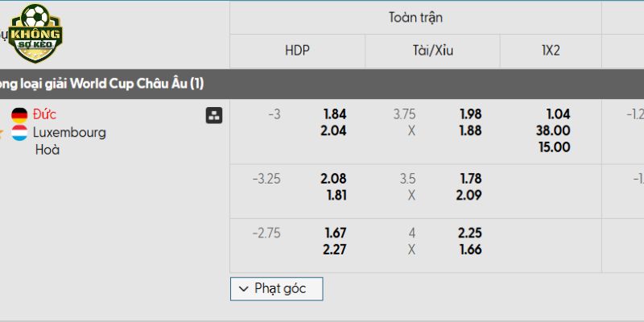Bet on Đức handicap -3 at 1.84
The width and height of the screenshot is (644, 322).
[x=333, y=114]
